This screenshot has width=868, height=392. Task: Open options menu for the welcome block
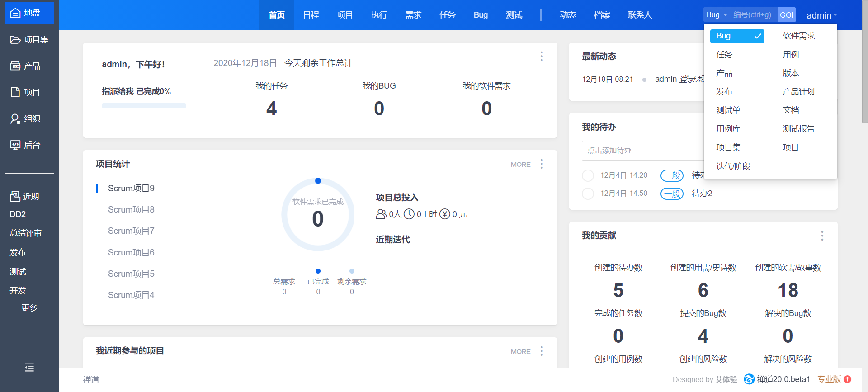[542, 56]
